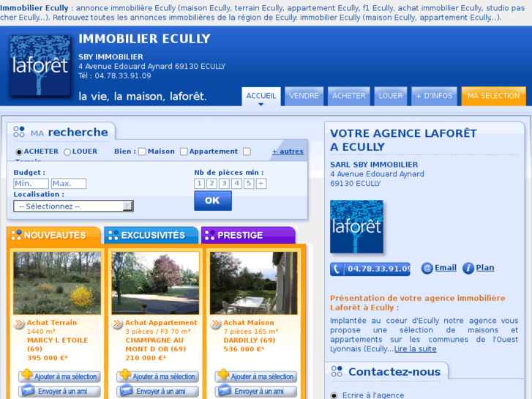
Task: Select the LOUER radio option
Action: pos(67,152)
